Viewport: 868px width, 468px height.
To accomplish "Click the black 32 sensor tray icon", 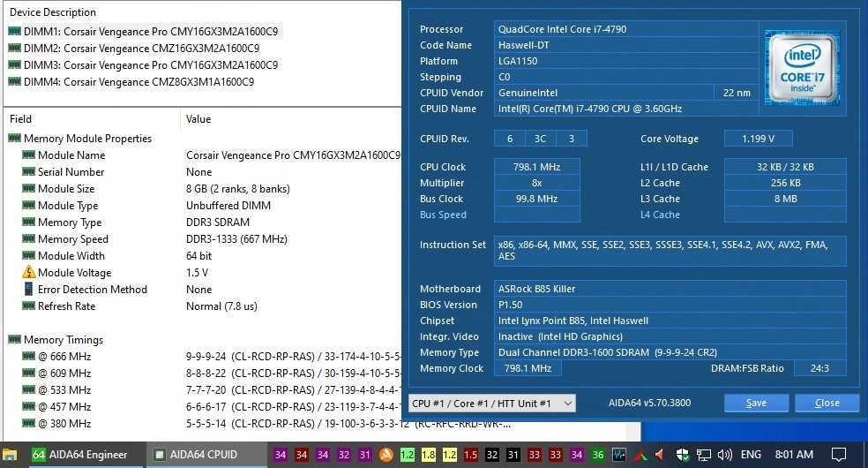I will pos(492,455).
